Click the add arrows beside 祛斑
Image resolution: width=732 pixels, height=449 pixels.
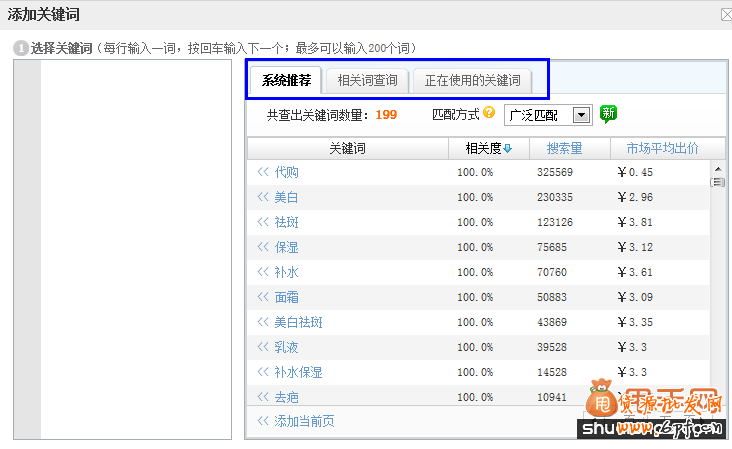pos(263,222)
